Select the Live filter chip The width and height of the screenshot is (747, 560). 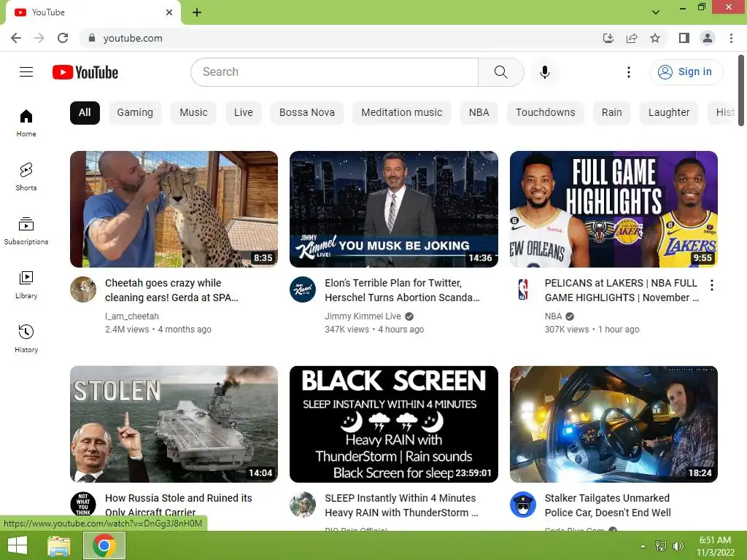point(244,113)
